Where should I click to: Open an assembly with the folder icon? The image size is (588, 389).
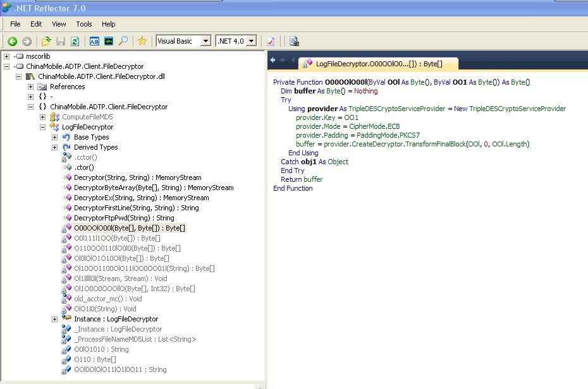(x=46, y=41)
